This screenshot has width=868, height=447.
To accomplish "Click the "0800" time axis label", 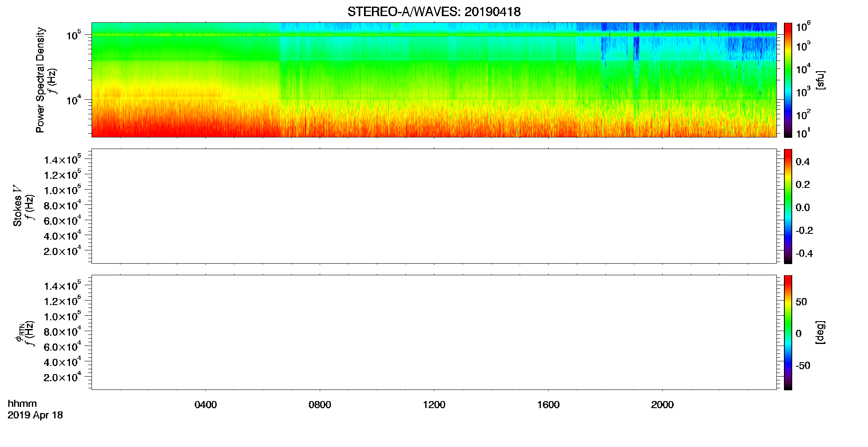I will pos(320,405).
